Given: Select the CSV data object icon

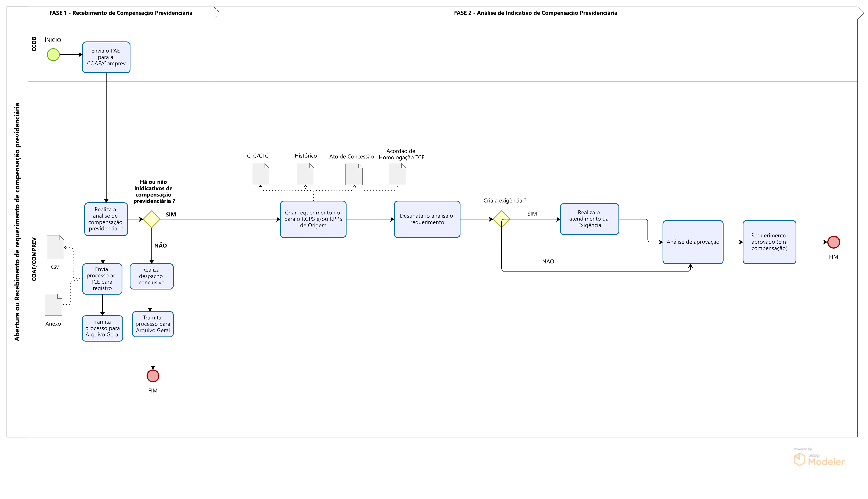Looking at the screenshot, I should pyautogui.click(x=55, y=247).
